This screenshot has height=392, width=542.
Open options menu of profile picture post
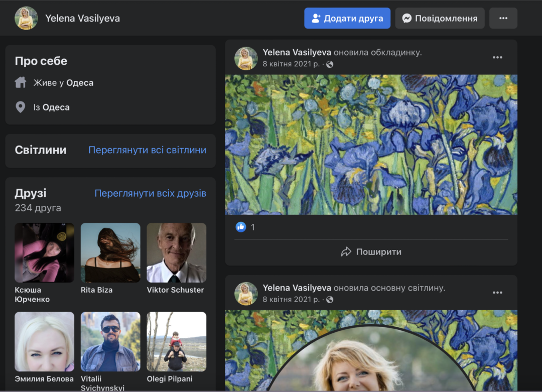[497, 293]
